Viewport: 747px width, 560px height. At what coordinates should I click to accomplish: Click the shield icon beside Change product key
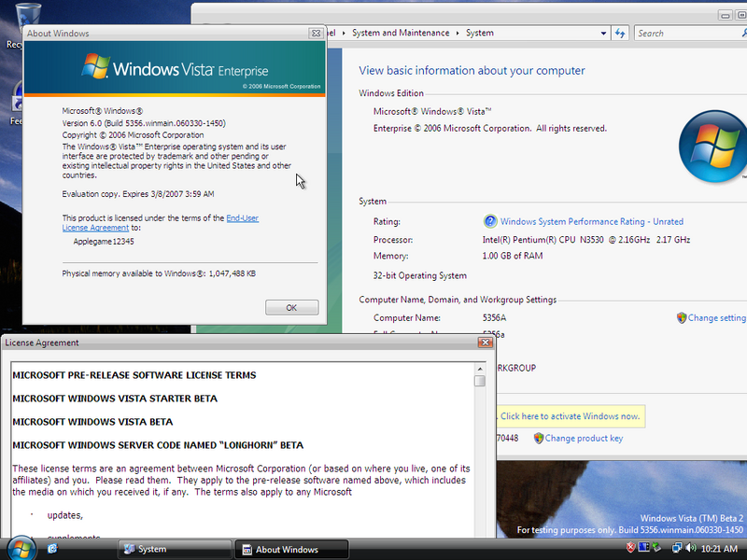click(x=539, y=438)
